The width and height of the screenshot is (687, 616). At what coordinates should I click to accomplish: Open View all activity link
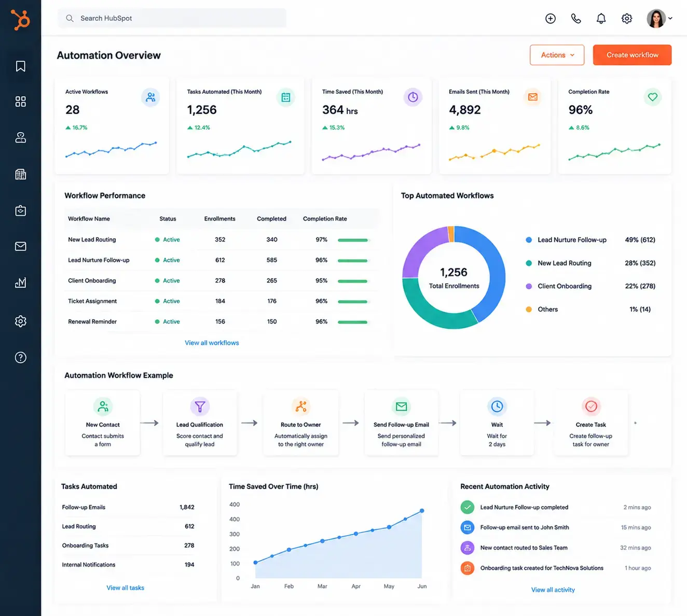coord(553,590)
